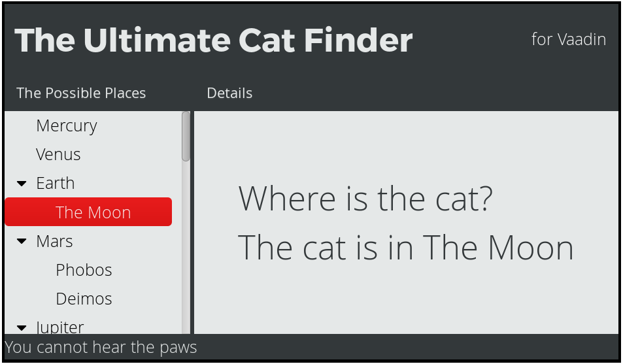This screenshot has height=364, width=623.
Task: Collapse the Earth tree node arrow
Action: pyautogui.click(x=22, y=184)
